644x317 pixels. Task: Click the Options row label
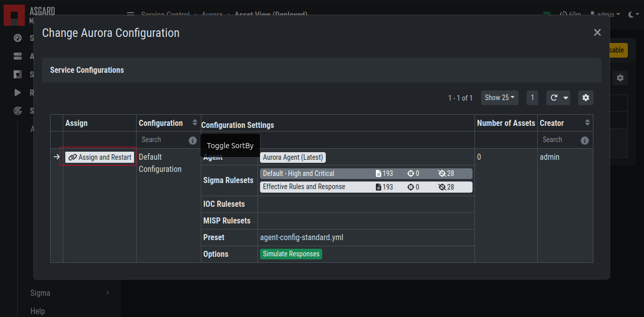click(216, 254)
